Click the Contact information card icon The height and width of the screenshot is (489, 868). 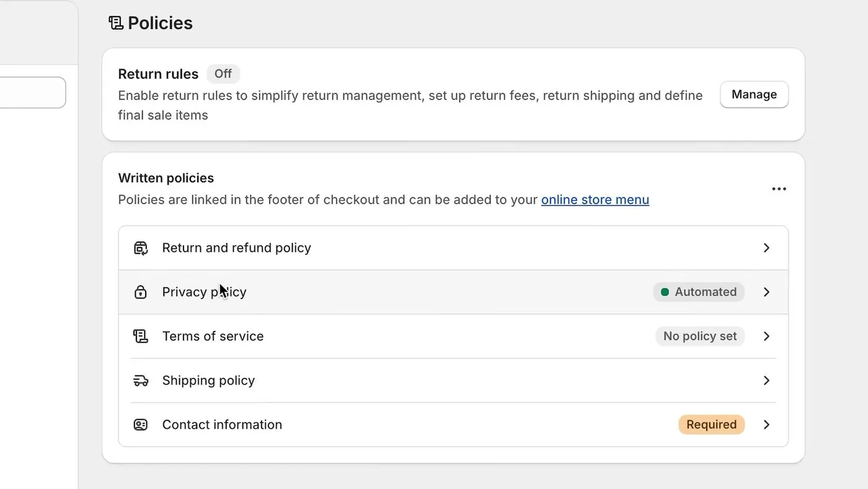(x=141, y=424)
